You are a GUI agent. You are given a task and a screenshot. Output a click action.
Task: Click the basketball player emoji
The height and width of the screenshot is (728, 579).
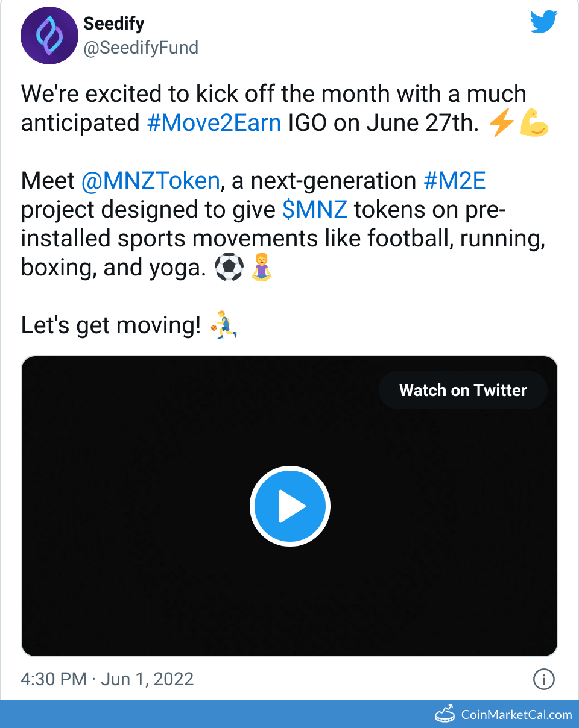pos(223,325)
